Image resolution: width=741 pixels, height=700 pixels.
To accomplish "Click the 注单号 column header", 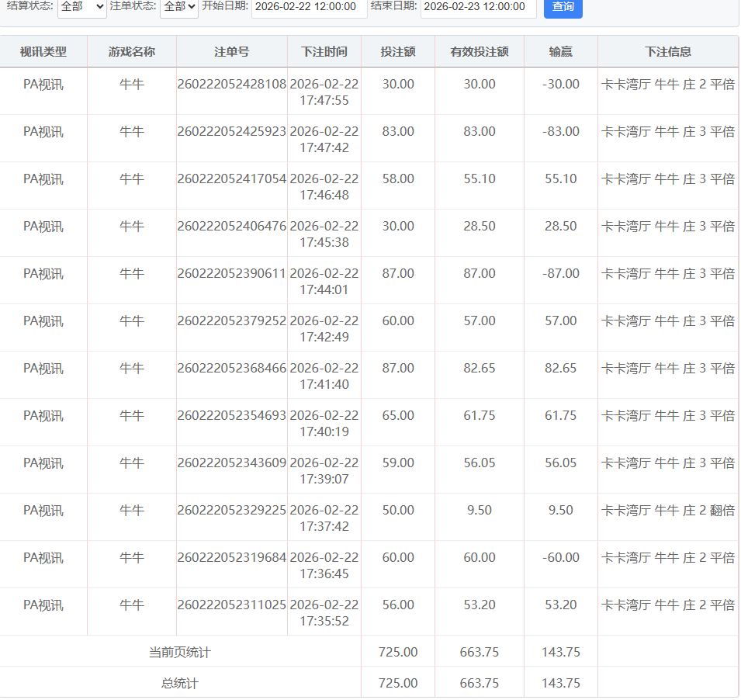I will [x=231, y=52].
